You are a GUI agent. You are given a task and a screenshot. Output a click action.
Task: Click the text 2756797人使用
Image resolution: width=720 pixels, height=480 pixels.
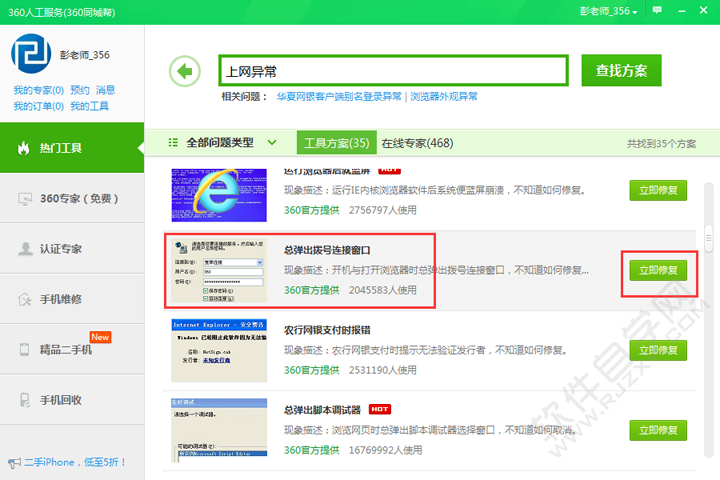tap(383, 210)
